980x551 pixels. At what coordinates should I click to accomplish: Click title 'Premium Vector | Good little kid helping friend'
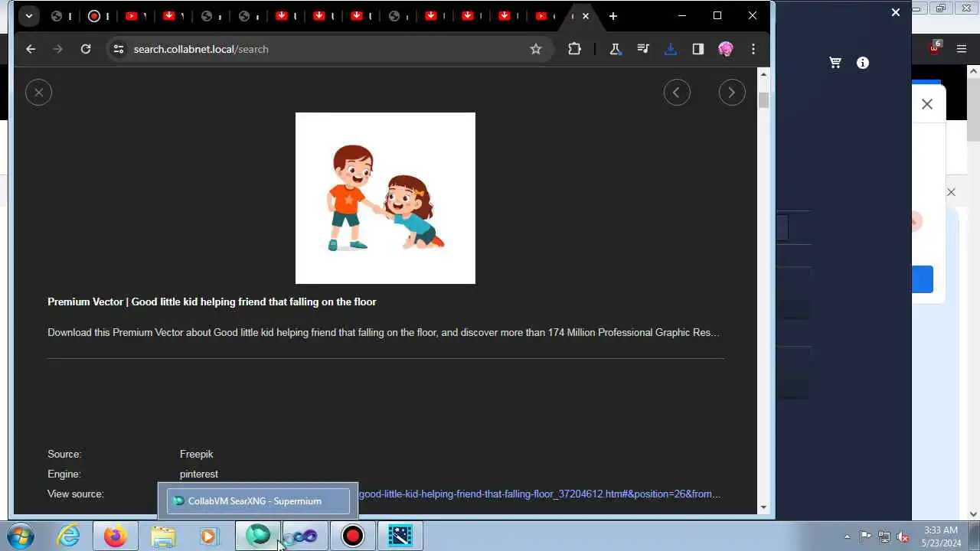(212, 302)
